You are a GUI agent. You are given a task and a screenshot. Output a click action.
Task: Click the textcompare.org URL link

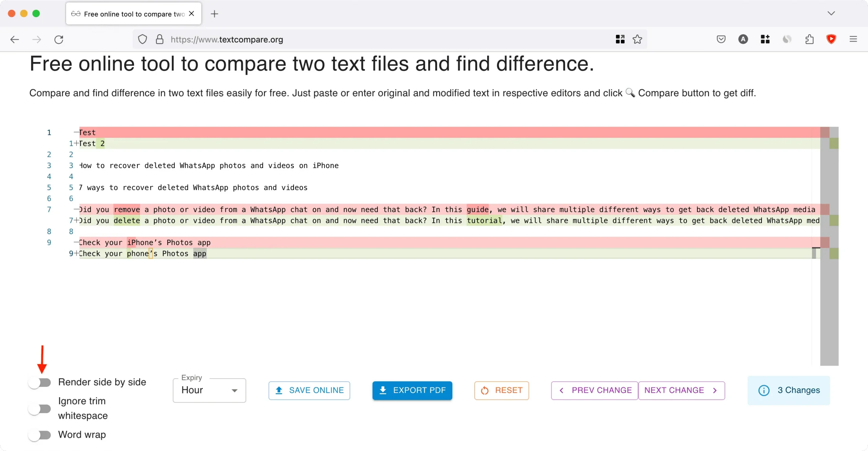(x=227, y=40)
